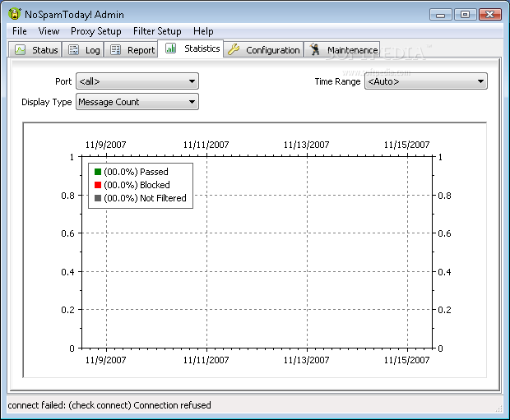The height and width of the screenshot is (420, 510).
Task: Click the bottom axis date 11/11/2007
Action: click(x=206, y=360)
